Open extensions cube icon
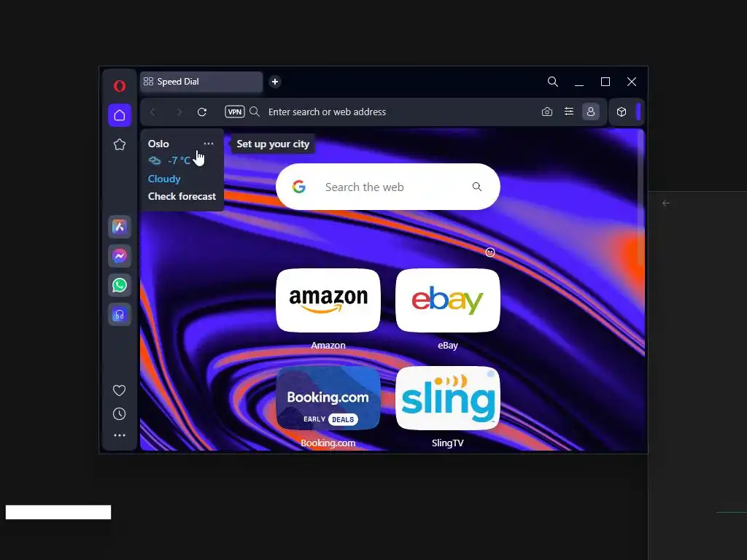This screenshot has height=560, width=747. tap(622, 112)
